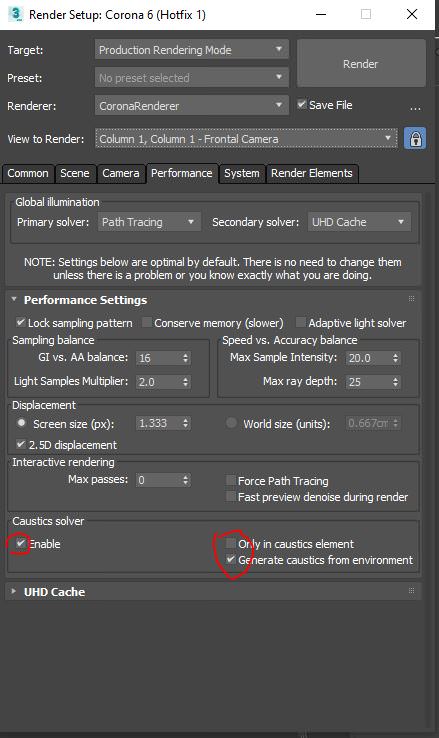This screenshot has height=738, width=439.
Task: Switch to the Render Elements tab
Action: [x=311, y=173]
